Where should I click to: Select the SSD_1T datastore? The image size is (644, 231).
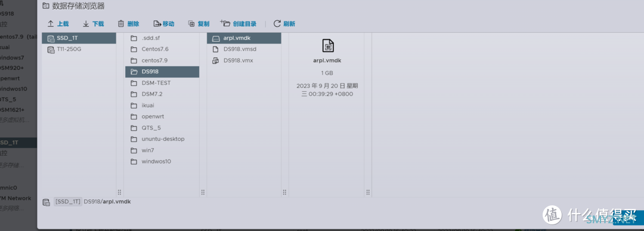coord(79,38)
